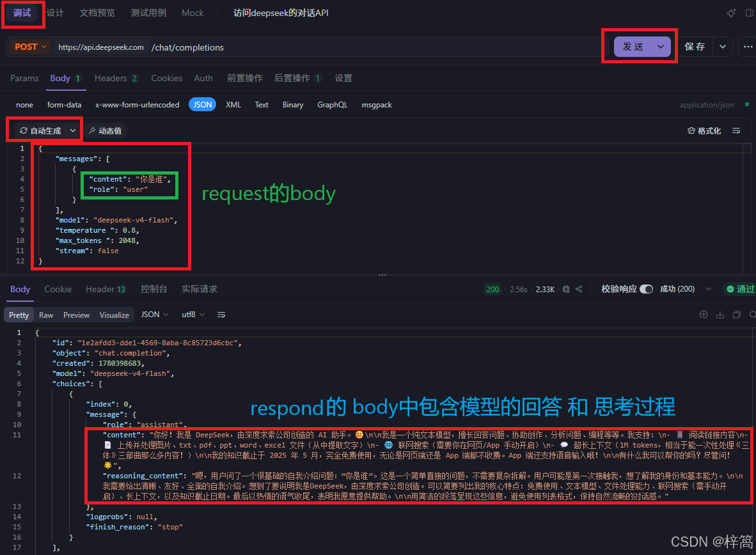Select the GraphQL body type
The height and width of the screenshot is (555, 756).
tap(332, 105)
